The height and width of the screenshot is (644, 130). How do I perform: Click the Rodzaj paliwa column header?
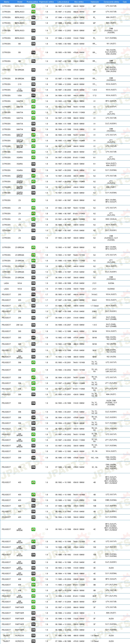32,2
